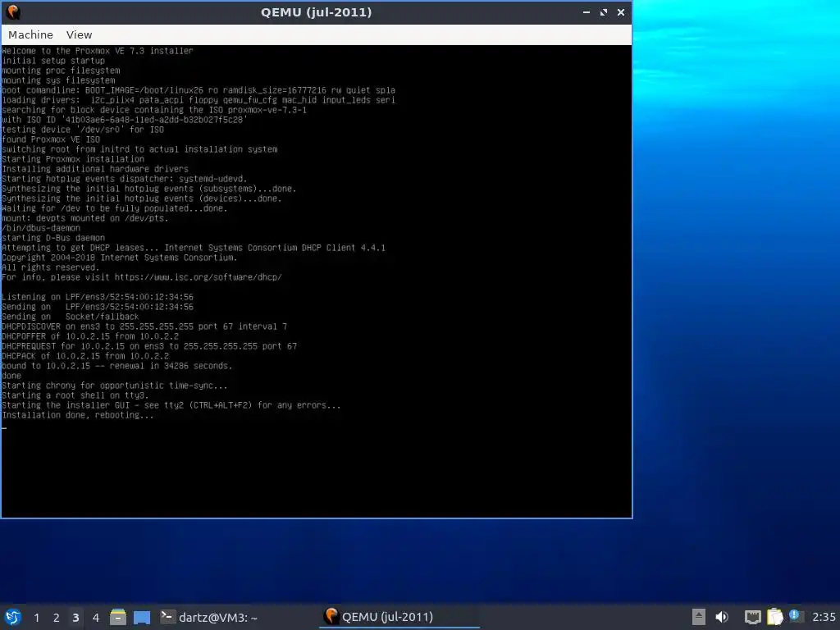840x630 pixels.
Task: Minimize the QEMU window
Action: tap(587, 11)
